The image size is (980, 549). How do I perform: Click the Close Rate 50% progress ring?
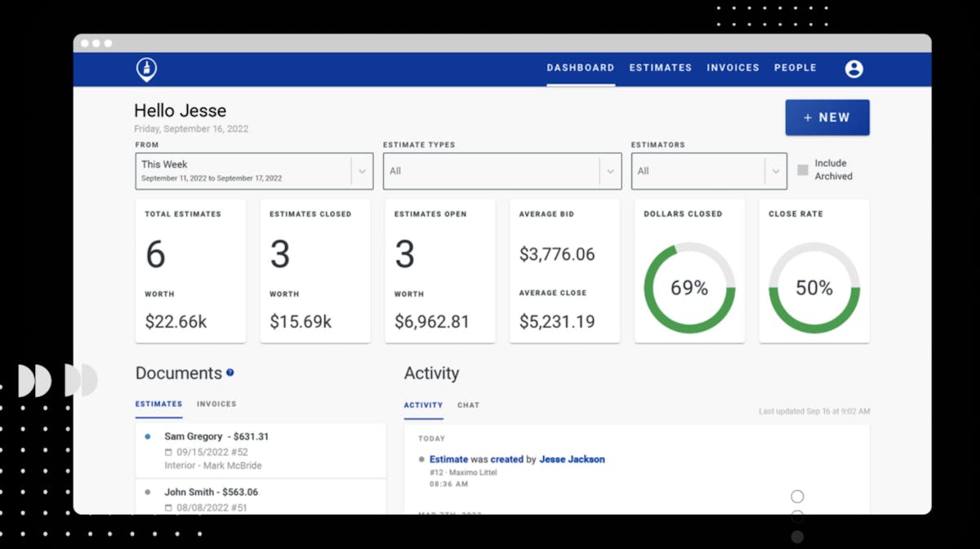pyautogui.click(x=814, y=288)
